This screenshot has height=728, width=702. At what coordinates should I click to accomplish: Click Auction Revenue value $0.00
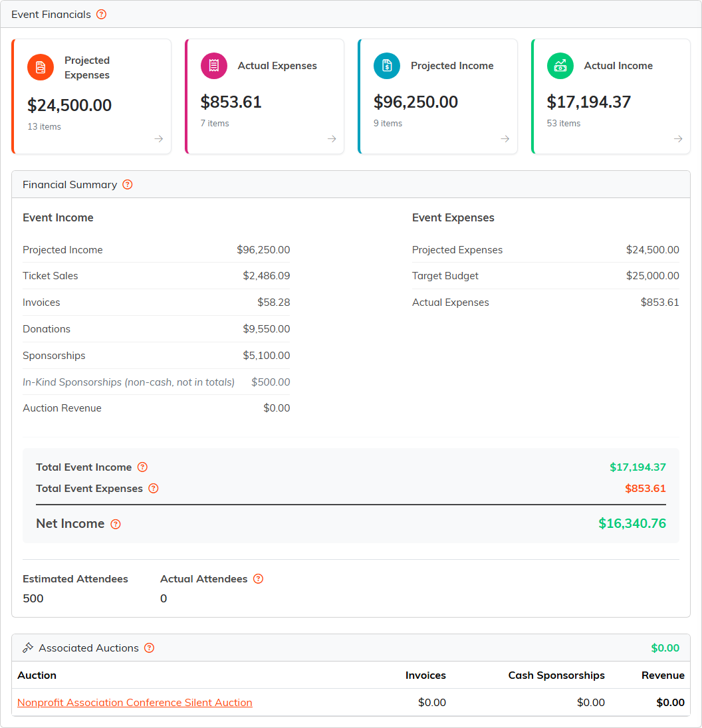click(277, 408)
